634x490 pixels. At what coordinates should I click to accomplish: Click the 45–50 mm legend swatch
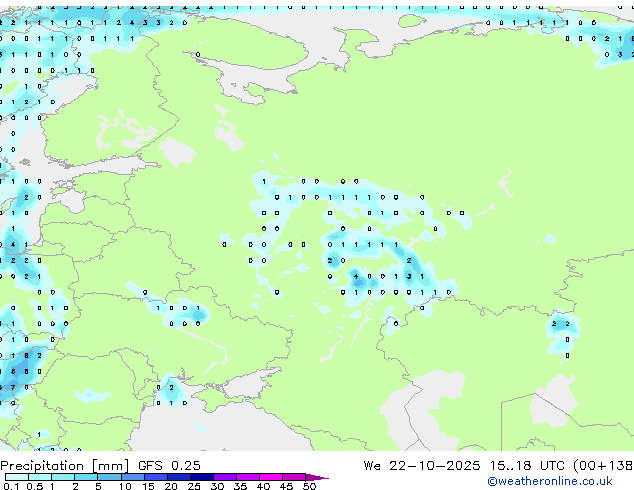coord(294,477)
